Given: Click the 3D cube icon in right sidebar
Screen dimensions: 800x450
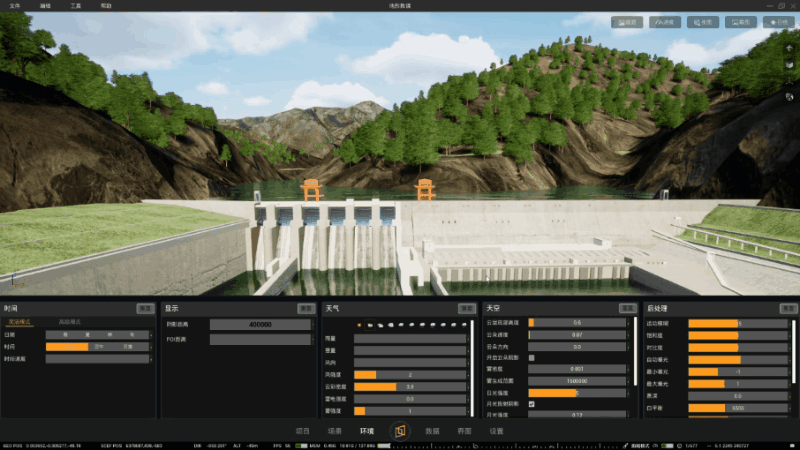Looking at the screenshot, I should (x=789, y=65).
